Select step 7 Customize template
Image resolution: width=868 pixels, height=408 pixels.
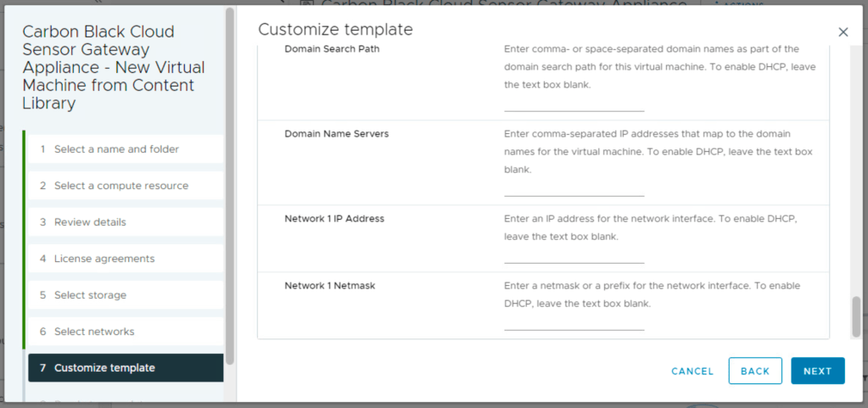click(x=104, y=368)
